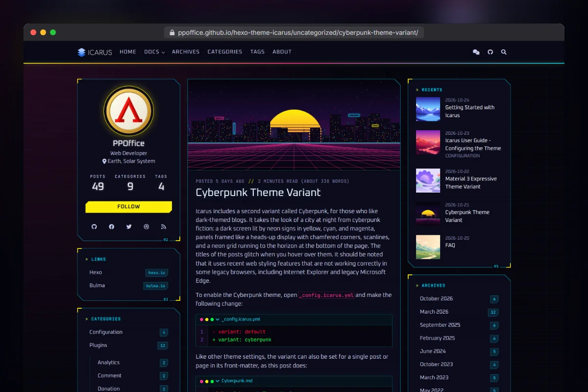The image size is (588, 392).
Task: Click the lock icon in the address bar
Action: tap(171, 33)
